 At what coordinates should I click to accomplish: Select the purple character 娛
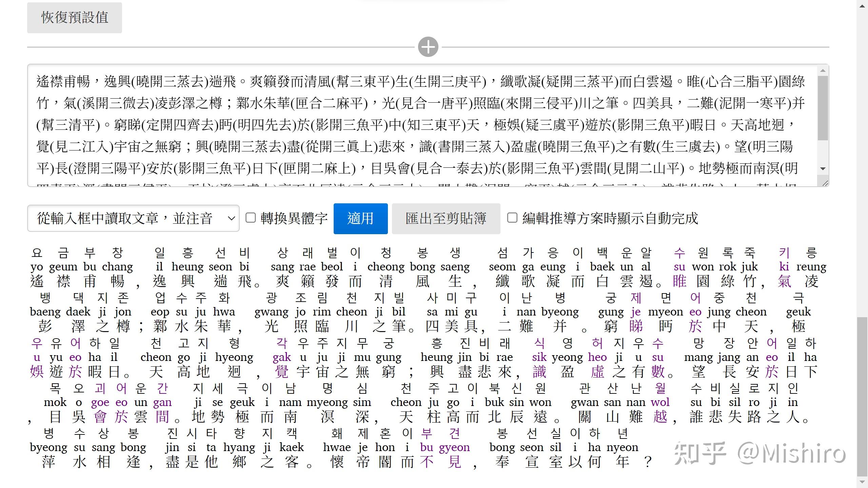click(37, 372)
